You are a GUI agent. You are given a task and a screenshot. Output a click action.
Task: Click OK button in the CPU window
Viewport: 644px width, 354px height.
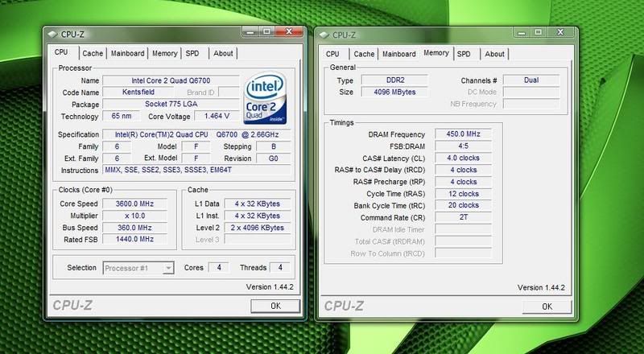tap(275, 306)
